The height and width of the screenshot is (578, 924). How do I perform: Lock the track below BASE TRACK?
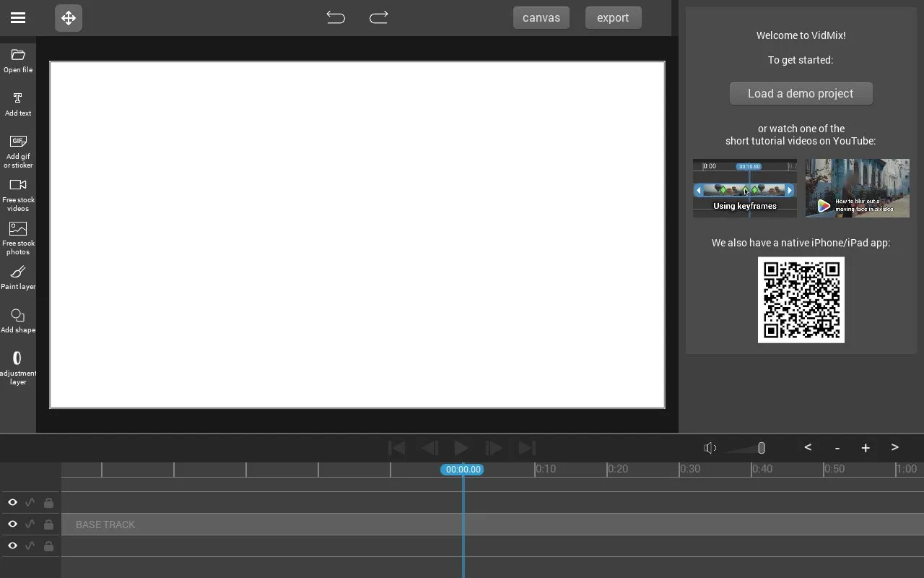pos(48,545)
